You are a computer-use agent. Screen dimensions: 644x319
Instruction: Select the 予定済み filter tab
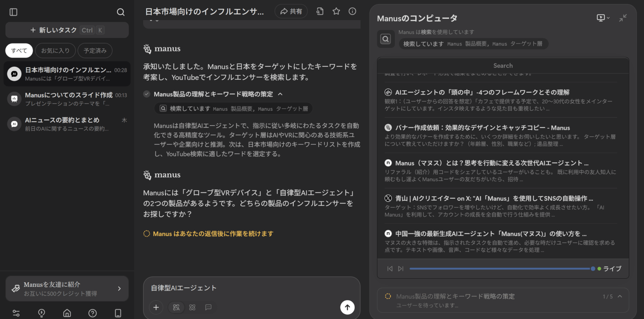coord(95,51)
